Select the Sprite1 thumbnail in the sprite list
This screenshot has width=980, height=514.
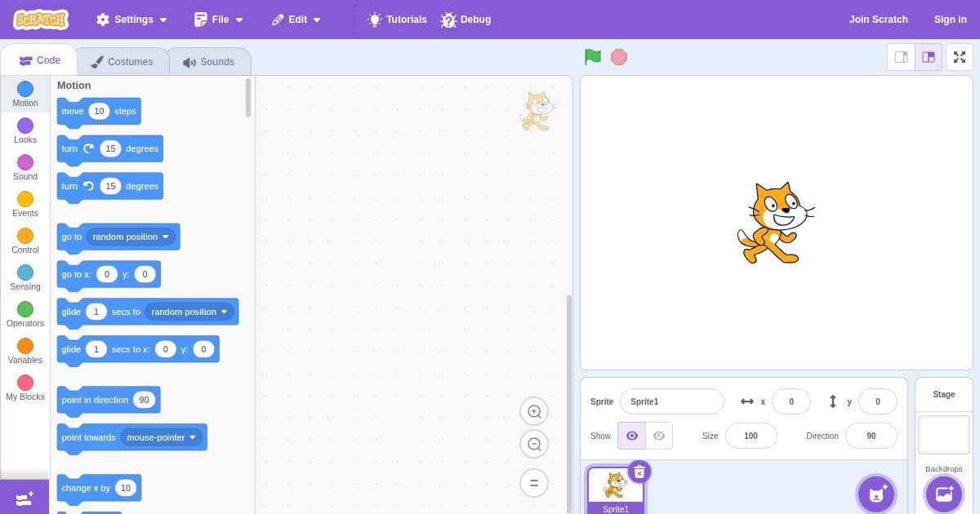616,491
